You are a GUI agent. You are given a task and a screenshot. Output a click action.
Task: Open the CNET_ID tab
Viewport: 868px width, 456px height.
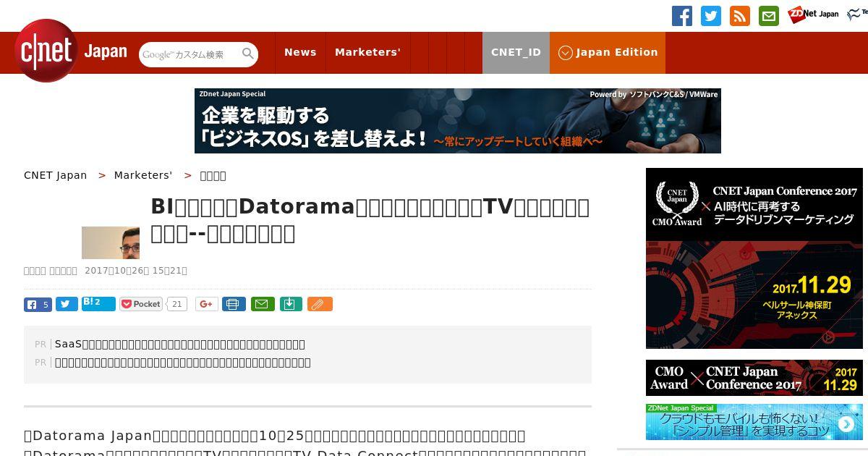click(x=516, y=52)
